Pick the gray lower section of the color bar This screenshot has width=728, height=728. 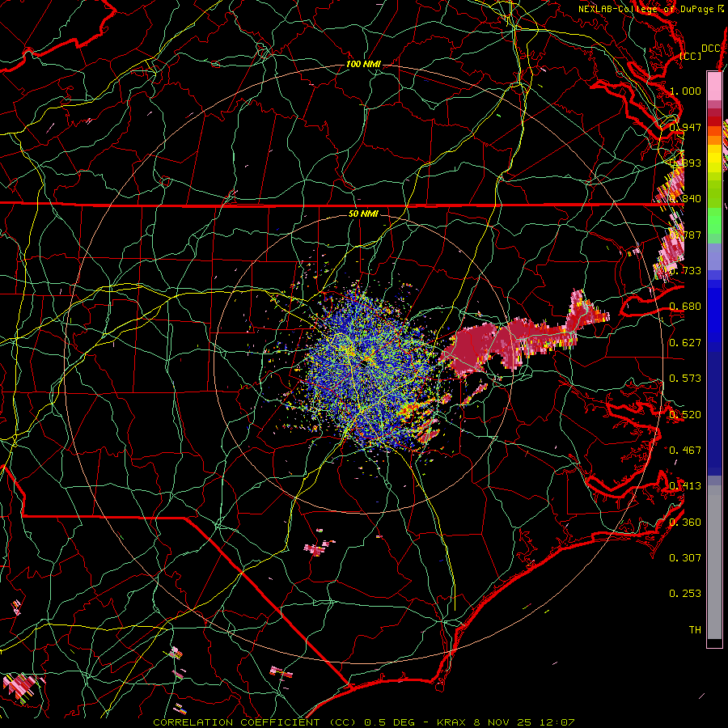714,562
